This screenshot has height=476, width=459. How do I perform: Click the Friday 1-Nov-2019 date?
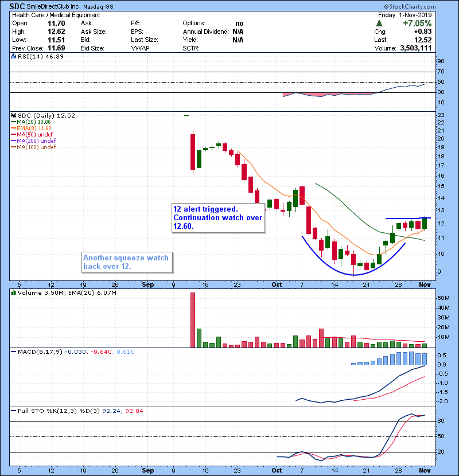(x=404, y=15)
